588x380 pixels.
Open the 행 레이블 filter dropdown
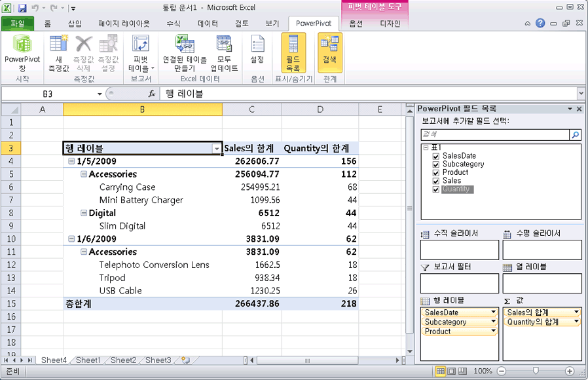click(x=216, y=149)
